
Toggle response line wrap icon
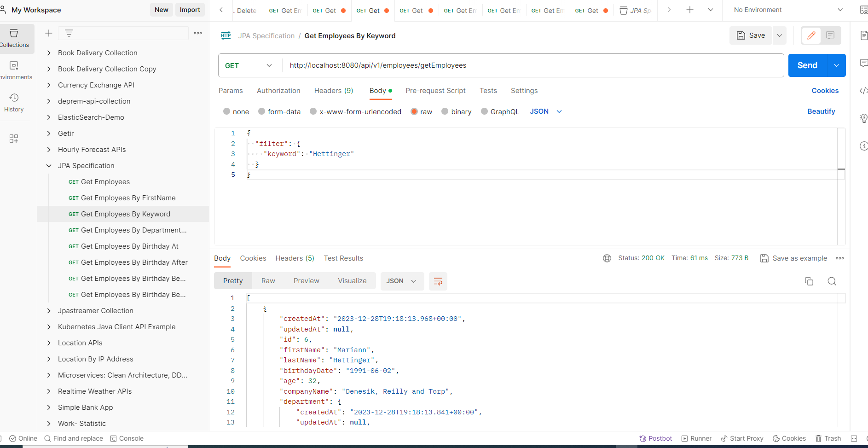tap(438, 281)
